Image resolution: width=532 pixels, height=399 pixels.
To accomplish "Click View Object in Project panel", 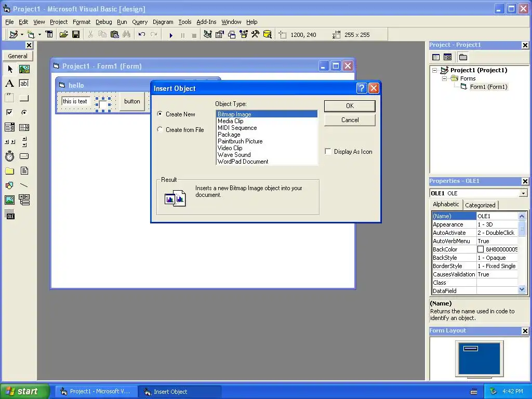I will pos(447,57).
